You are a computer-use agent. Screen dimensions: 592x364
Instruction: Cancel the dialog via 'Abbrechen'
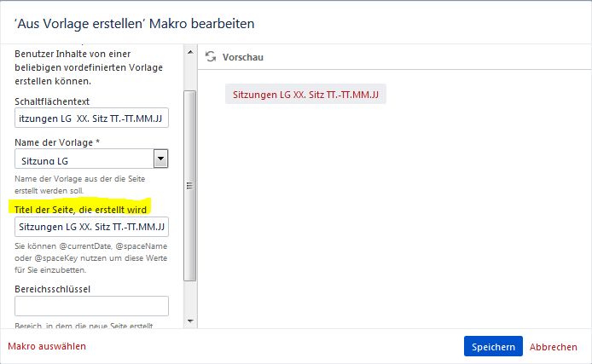coord(554,347)
